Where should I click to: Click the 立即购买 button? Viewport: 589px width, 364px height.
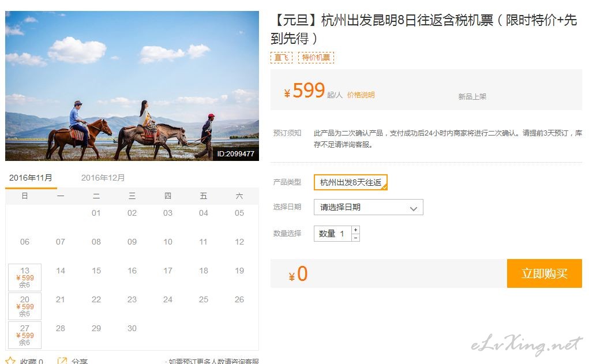pyautogui.click(x=545, y=273)
